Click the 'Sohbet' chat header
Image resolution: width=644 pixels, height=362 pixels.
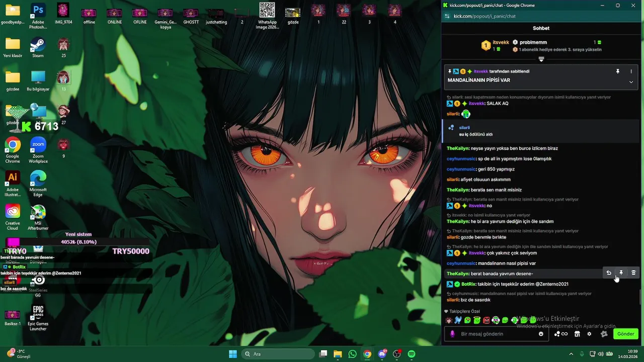(541, 28)
